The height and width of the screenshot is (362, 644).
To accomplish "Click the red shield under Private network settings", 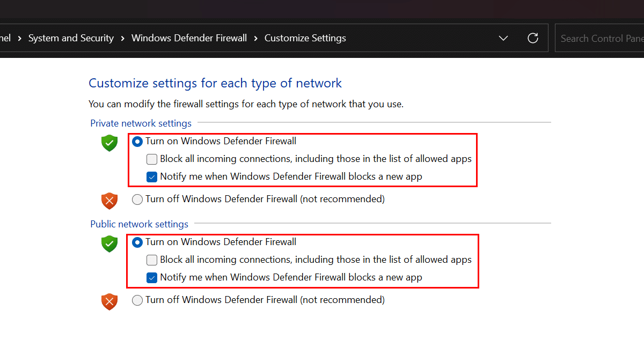I will (x=109, y=201).
